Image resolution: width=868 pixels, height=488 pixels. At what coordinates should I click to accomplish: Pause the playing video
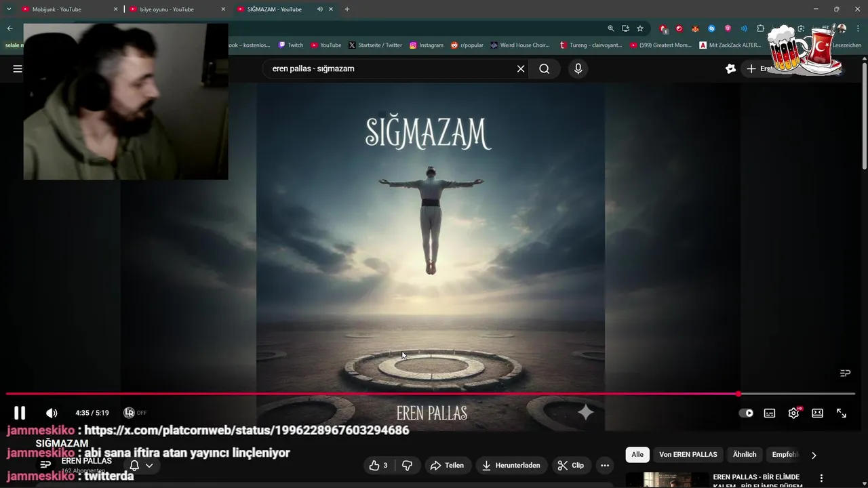tap(20, 413)
